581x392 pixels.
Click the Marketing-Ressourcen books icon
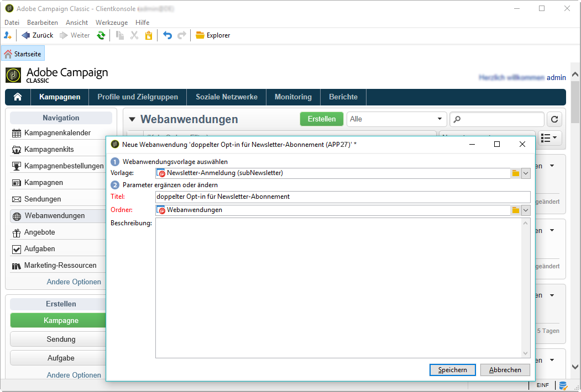pyautogui.click(x=16, y=266)
